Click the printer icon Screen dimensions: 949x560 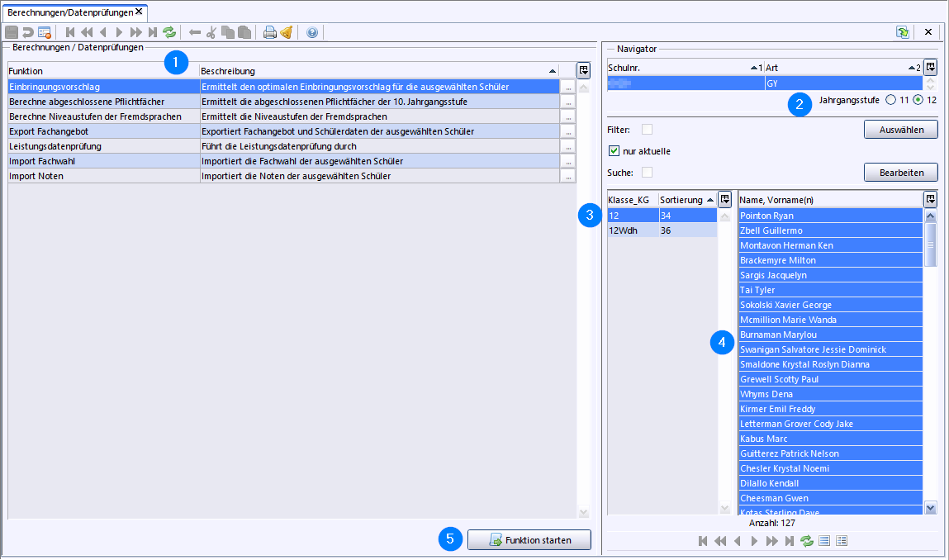click(x=270, y=32)
